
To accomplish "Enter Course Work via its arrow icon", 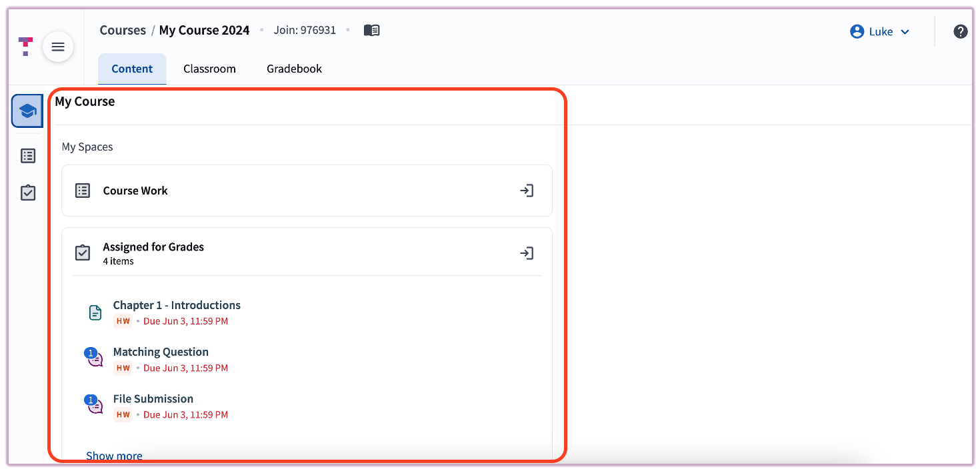I will (x=527, y=191).
